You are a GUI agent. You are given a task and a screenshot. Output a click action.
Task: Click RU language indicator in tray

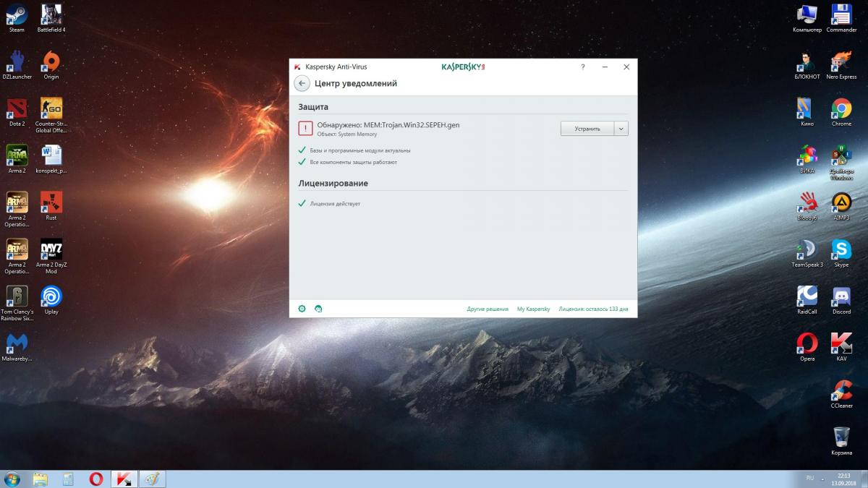coord(809,478)
